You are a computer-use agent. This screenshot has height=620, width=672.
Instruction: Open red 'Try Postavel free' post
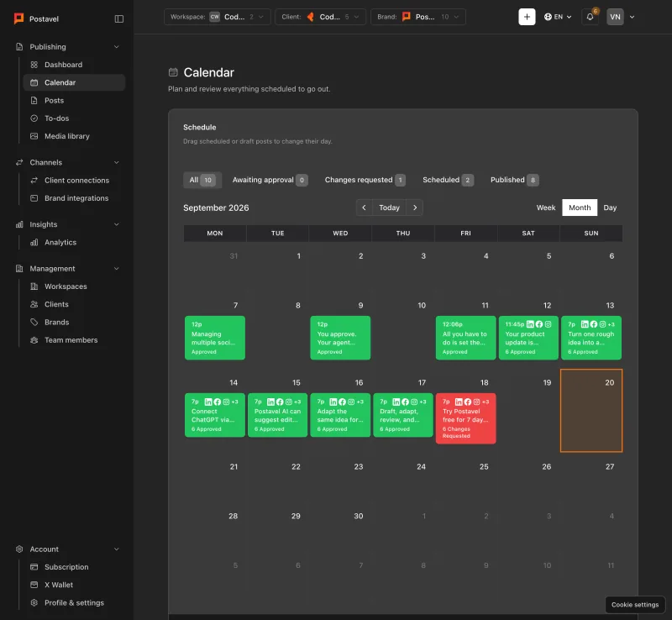(466, 418)
